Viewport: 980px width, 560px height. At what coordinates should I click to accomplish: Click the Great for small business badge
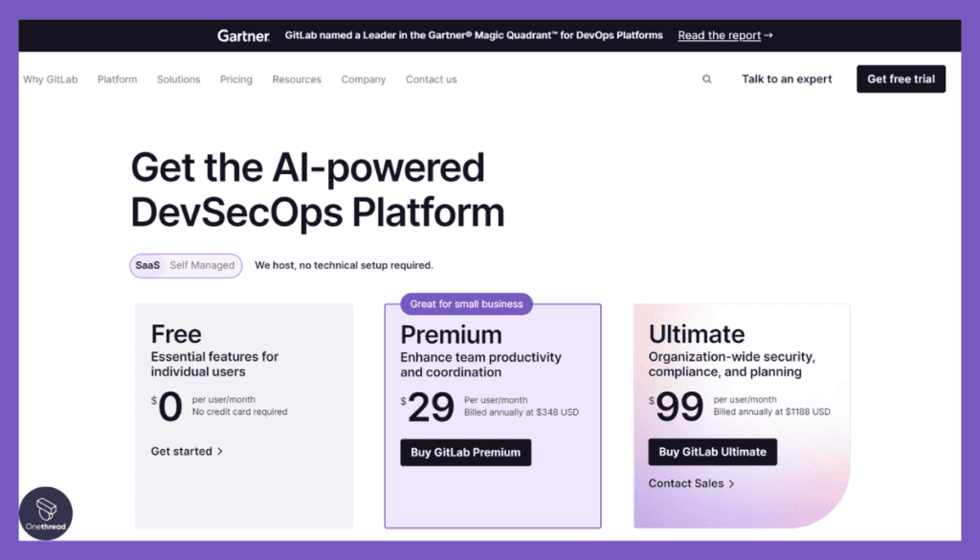pyautogui.click(x=466, y=303)
